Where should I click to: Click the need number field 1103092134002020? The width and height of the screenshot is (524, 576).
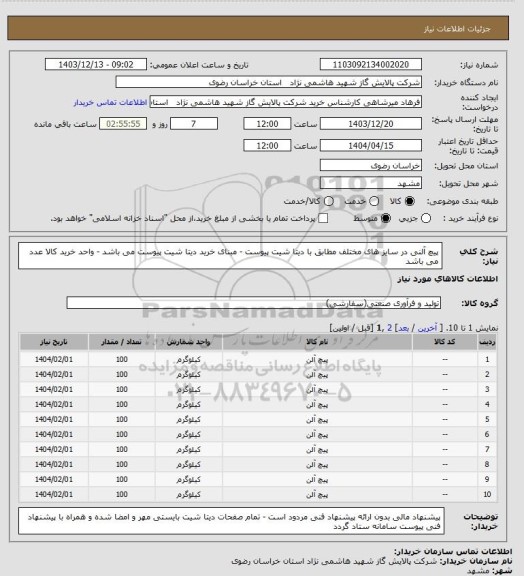[371, 64]
